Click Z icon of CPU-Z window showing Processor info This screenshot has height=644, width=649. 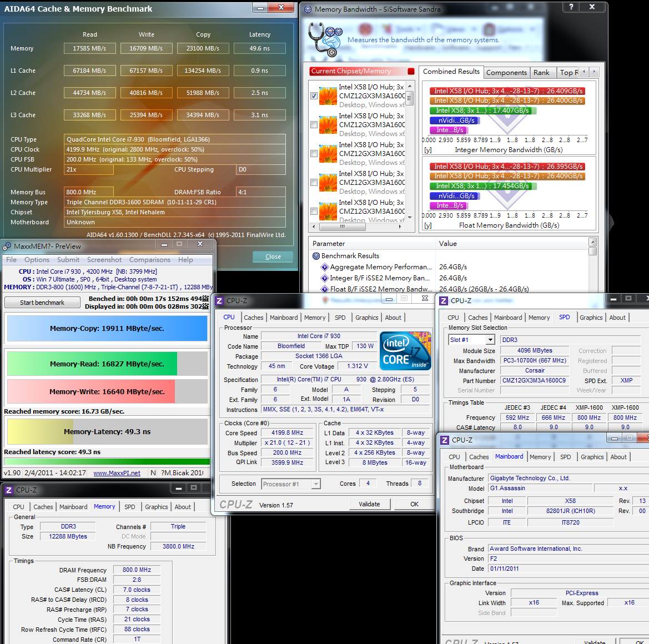(219, 301)
